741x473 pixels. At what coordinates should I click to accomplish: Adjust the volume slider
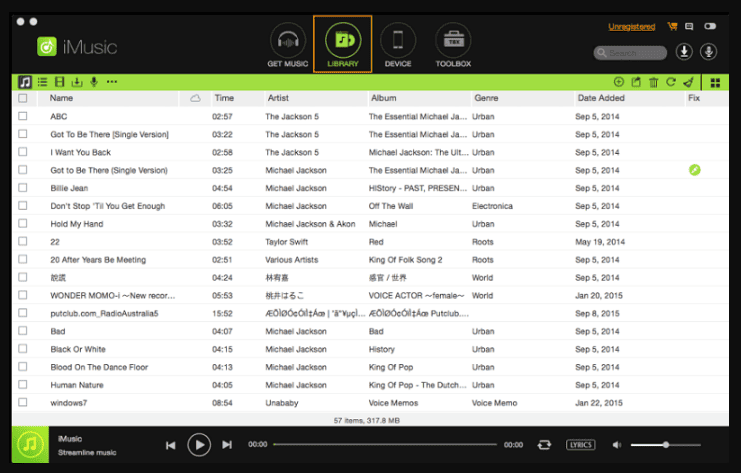pyautogui.click(x=665, y=445)
